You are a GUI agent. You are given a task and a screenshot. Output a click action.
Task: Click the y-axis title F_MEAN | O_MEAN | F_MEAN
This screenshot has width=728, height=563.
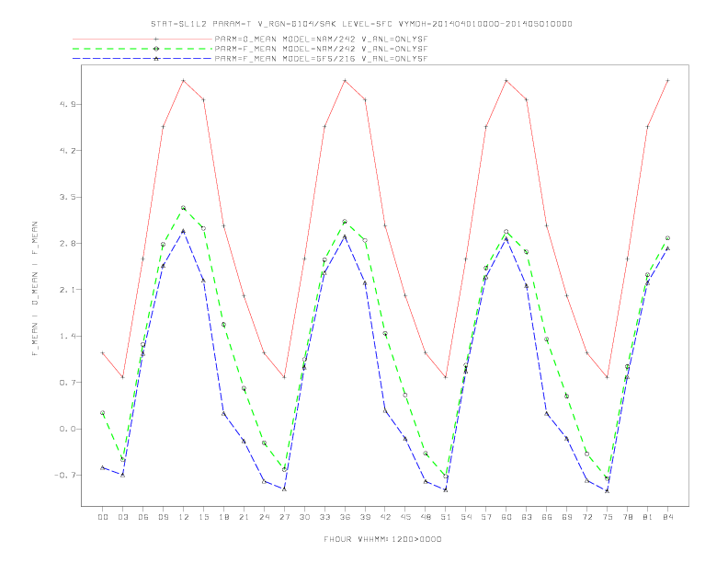coord(35,289)
